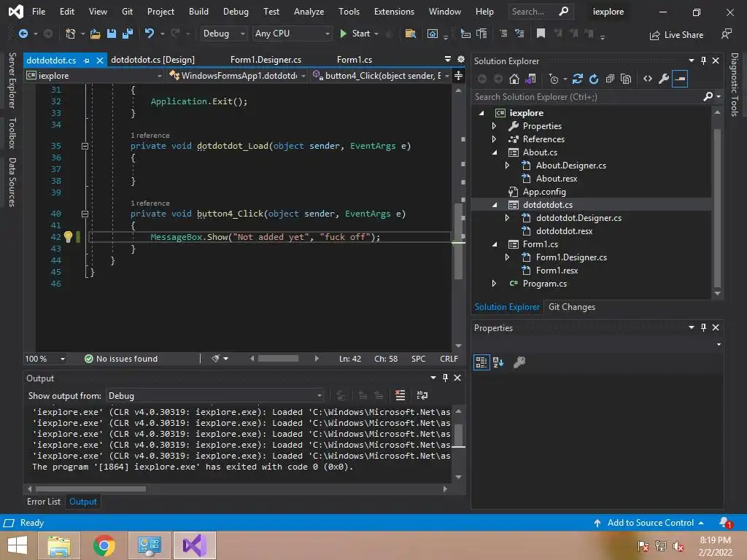Toggle the Preview Selected Items button in Solution Explorer

[680, 79]
